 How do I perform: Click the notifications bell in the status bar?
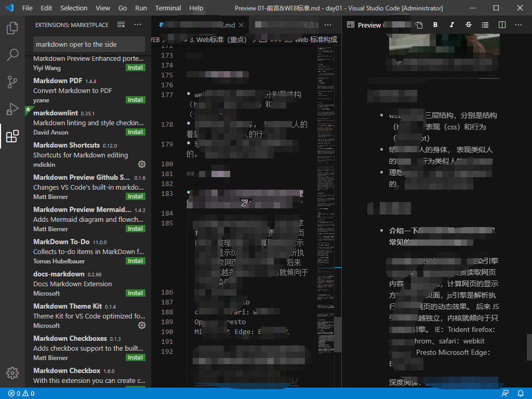click(x=521, y=393)
